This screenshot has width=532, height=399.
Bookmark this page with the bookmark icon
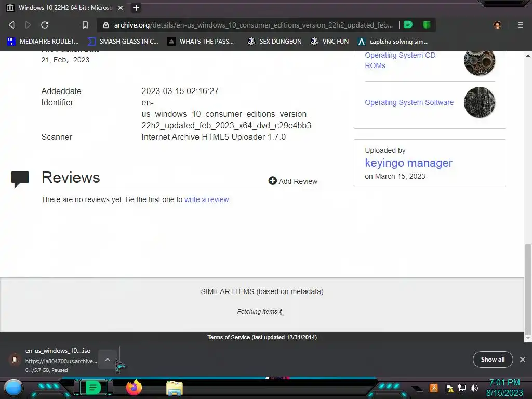click(x=85, y=25)
